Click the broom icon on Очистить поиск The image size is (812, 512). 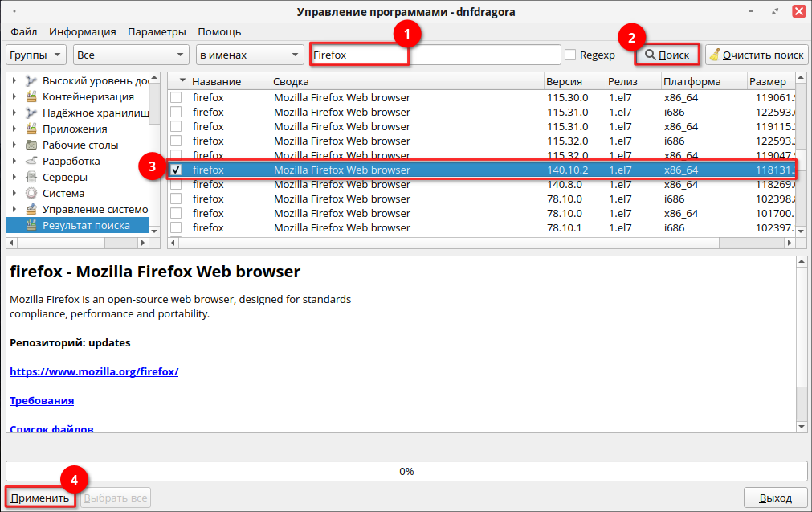click(x=715, y=55)
